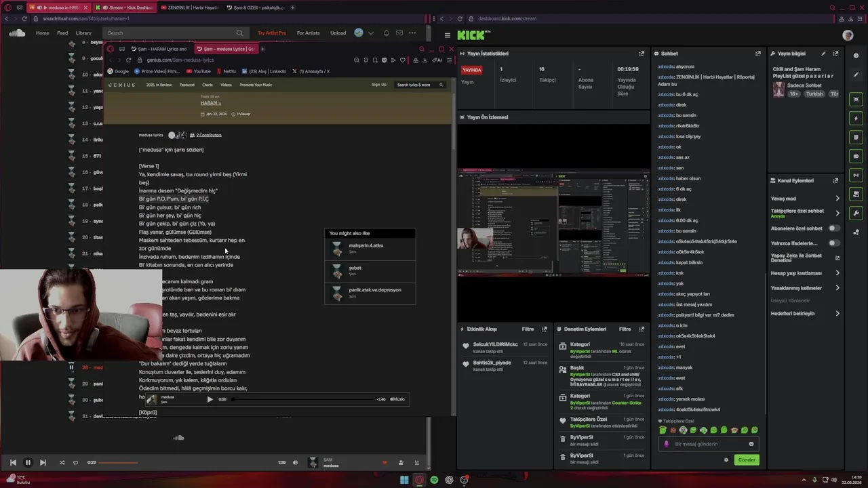Pop out Yayın Ön İzlemesi panel
The image size is (868, 488).
(642, 117)
